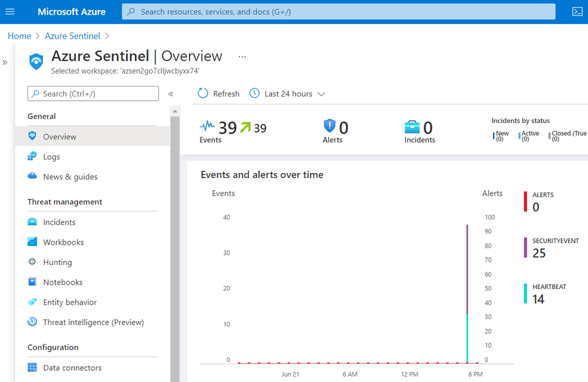588x382 pixels.
Task: Open the Azure portal hamburger menu
Action: 10,12
